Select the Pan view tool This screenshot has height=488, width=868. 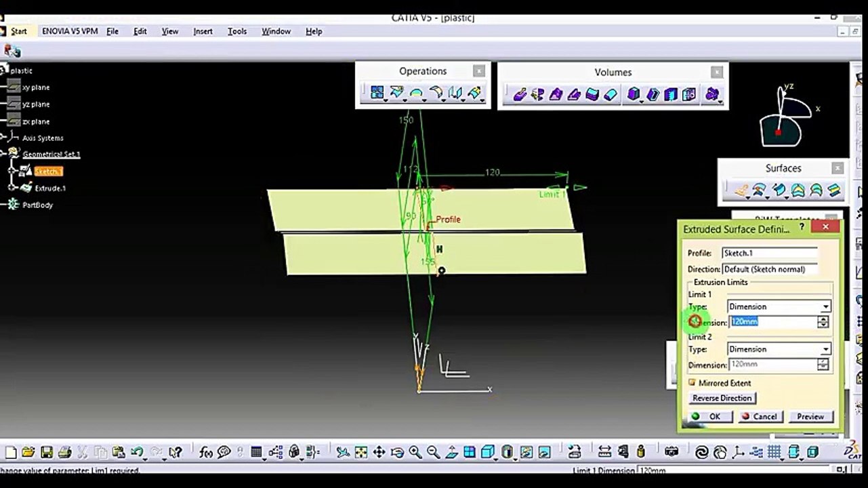click(379, 452)
